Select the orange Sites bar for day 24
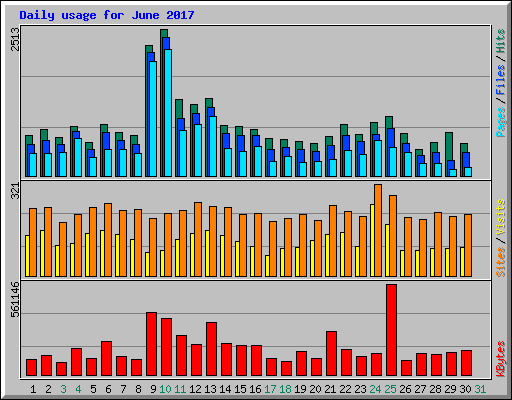 (x=378, y=230)
